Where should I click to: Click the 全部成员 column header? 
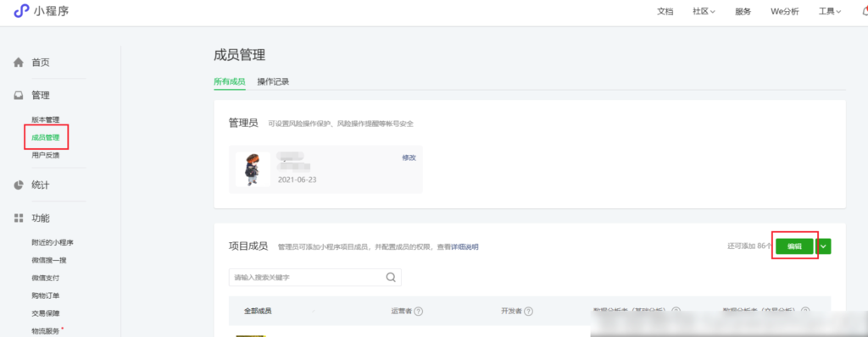(x=258, y=311)
